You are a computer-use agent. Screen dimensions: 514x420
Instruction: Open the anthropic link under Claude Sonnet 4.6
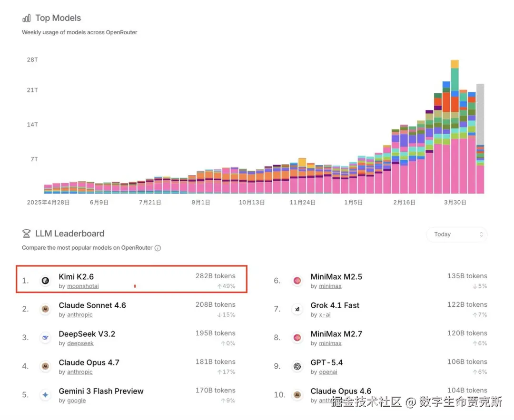[79, 315]
